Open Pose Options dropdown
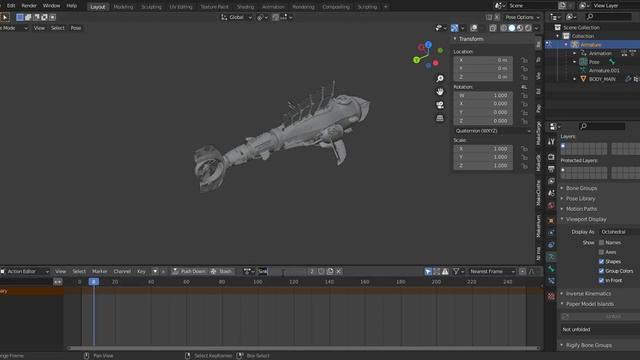The width and height of the screenshot is (640, 360). click(522, 18)
